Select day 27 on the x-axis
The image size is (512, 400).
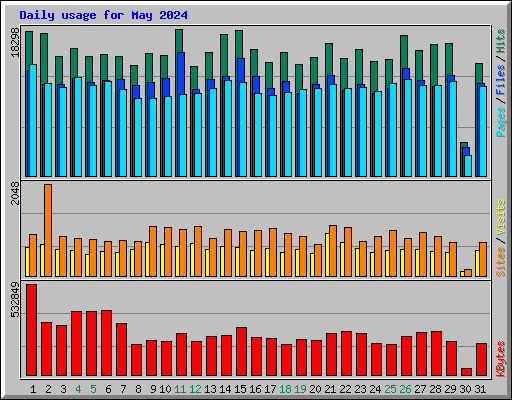pyautogui.click(x=420, y=389)
